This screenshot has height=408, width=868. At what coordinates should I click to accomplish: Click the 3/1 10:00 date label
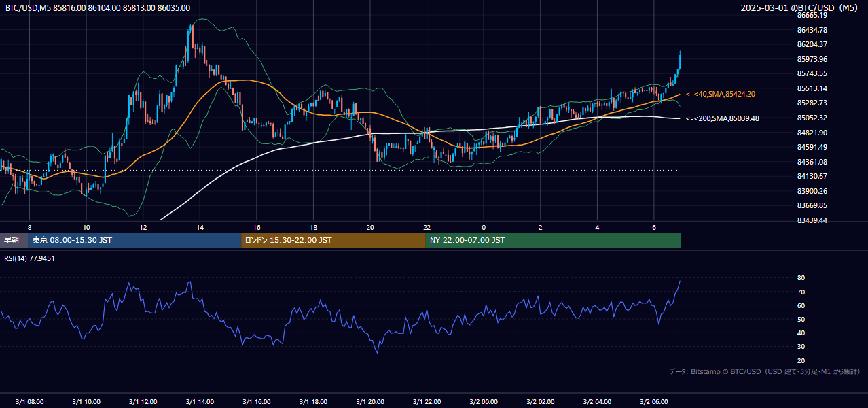click(x=86, y=402)
